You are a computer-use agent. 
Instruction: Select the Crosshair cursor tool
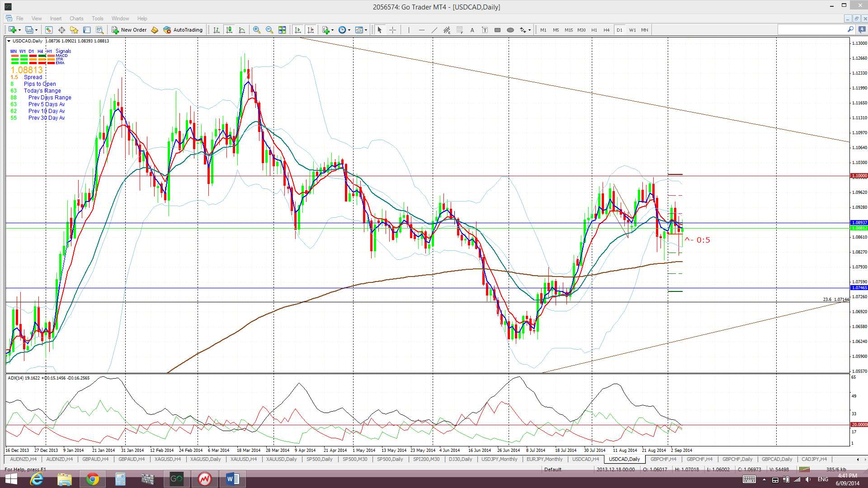click(392, 30)
